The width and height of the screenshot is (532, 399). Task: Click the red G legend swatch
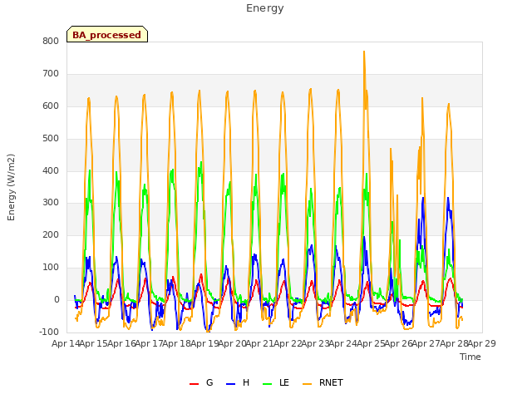[x=194, y=384]
